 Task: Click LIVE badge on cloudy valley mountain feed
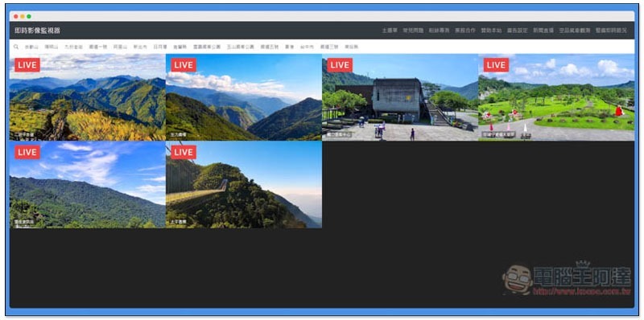click(x=184, y=65)
